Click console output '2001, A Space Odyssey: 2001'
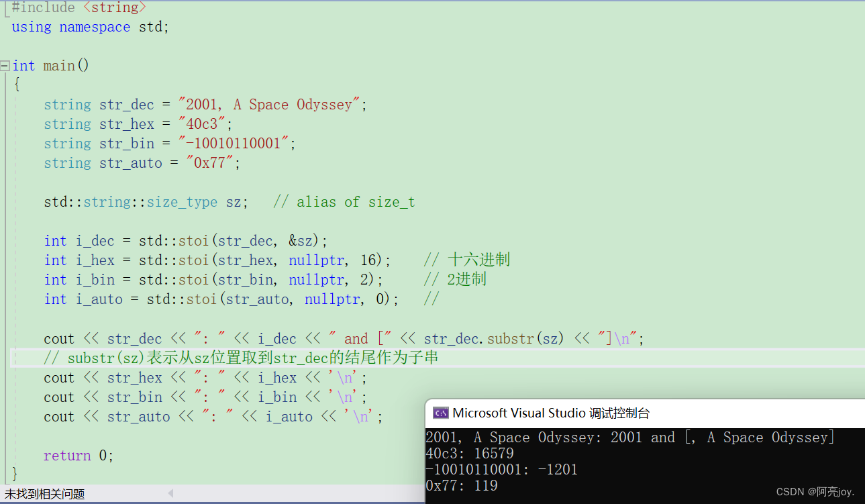Screen dimensions: 865x504 coord(534,438)
